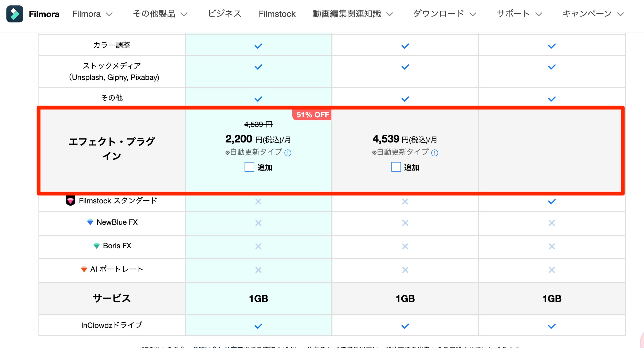Click the Filmora logo icon

click(15, 14)
